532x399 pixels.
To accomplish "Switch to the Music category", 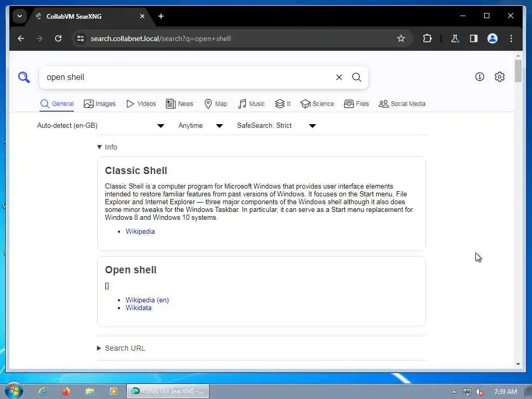I will tap(251, 104).
